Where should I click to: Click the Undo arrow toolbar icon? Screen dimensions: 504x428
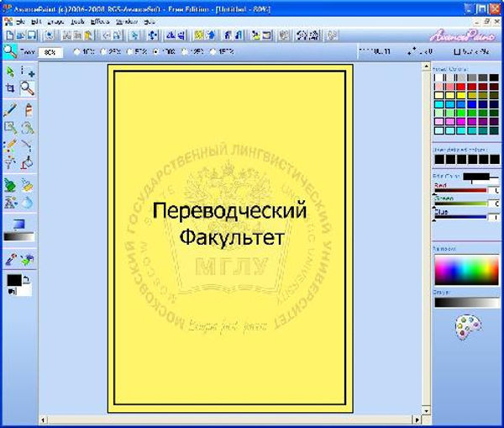pyautogui.click(x=106, y=35)
